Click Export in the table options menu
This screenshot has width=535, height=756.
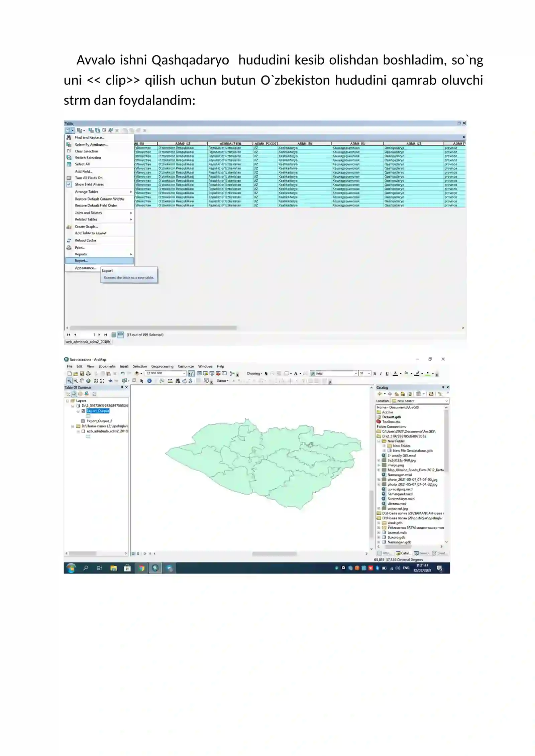99,261
